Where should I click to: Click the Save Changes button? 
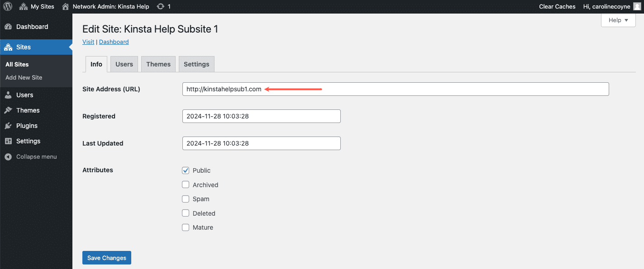[106, 257]
